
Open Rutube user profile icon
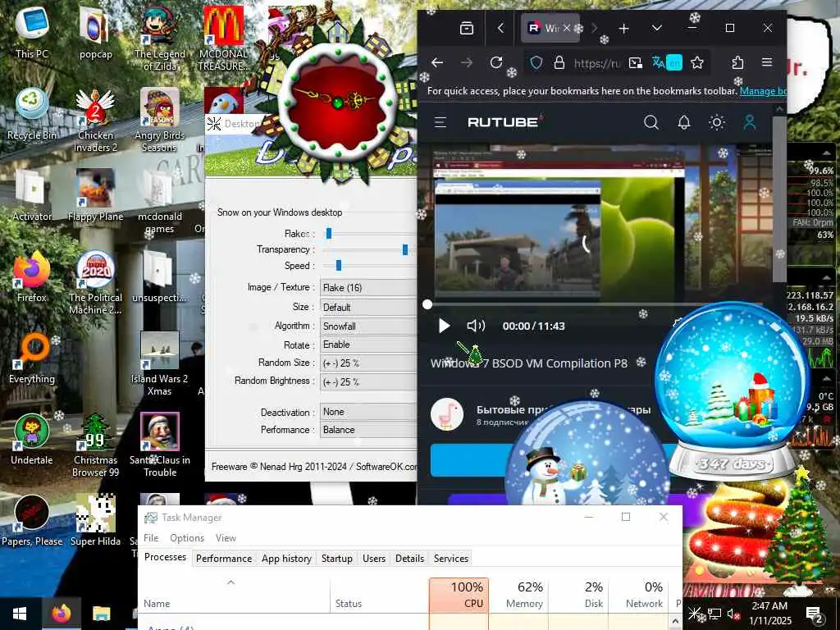pyautogui.click(x=750, y=123)
